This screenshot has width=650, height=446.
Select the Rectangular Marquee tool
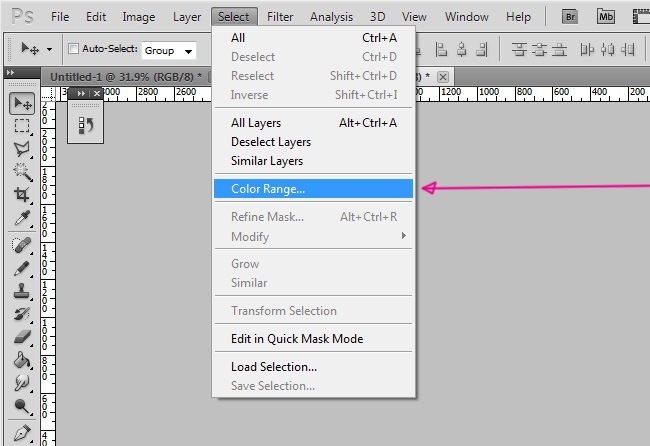pyautogui.click(x=22, y=126)
